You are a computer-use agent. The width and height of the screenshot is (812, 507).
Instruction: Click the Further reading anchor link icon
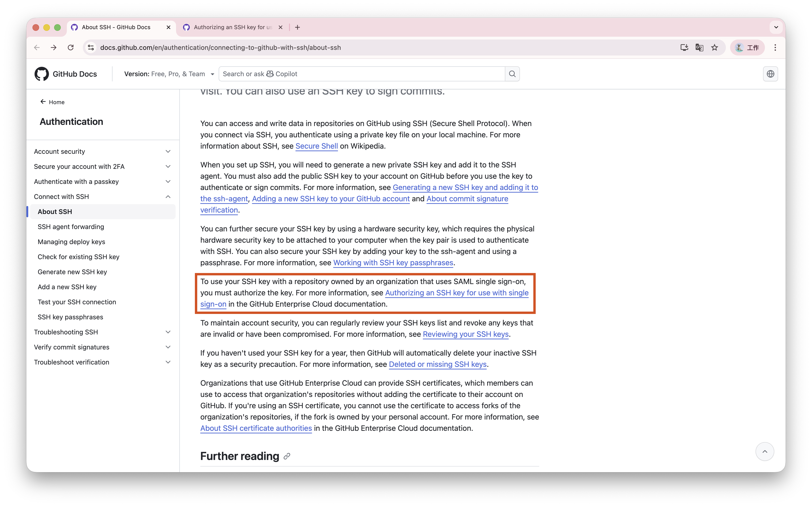[x=286, y=456]
